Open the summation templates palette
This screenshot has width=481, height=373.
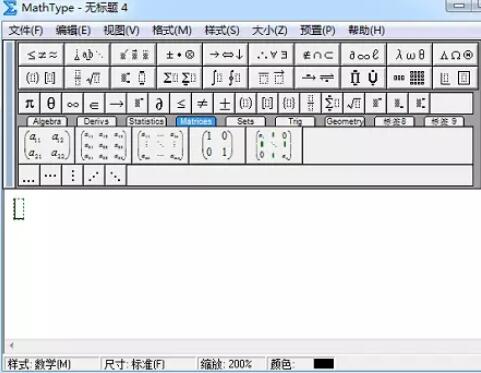point(179,78)
